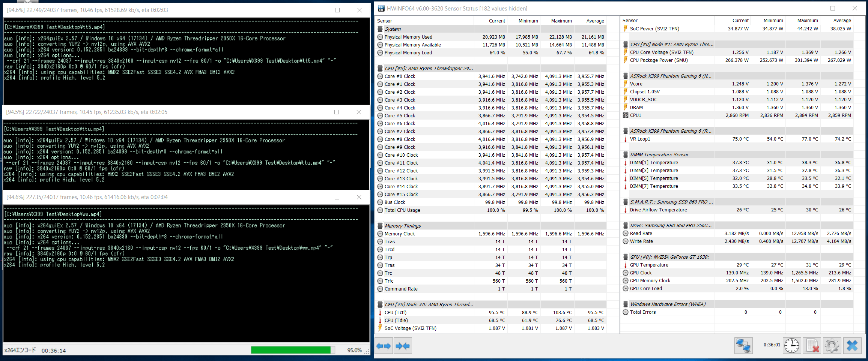This screenshot has height=361, width=868.
Task: Select the Chipset 1.05V row
Action: 737,91
